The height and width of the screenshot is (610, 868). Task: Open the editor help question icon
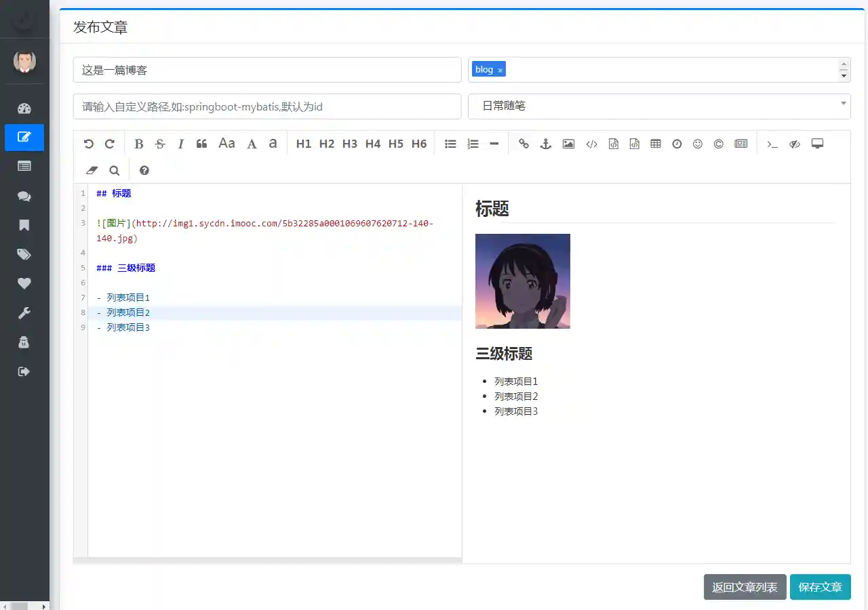144,171
